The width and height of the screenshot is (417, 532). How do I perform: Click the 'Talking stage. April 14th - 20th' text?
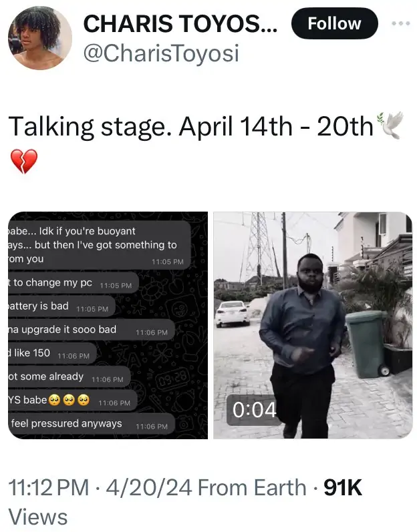(x=190, y=127)
